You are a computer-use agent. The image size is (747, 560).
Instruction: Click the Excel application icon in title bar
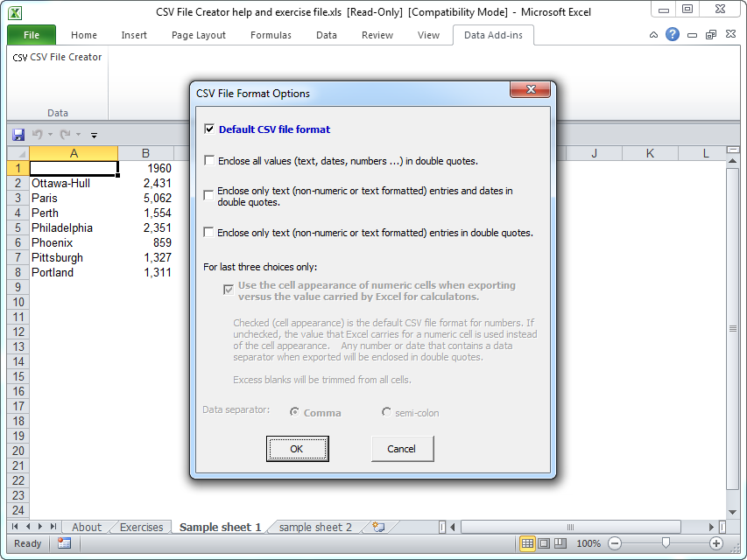coord(15,12)
